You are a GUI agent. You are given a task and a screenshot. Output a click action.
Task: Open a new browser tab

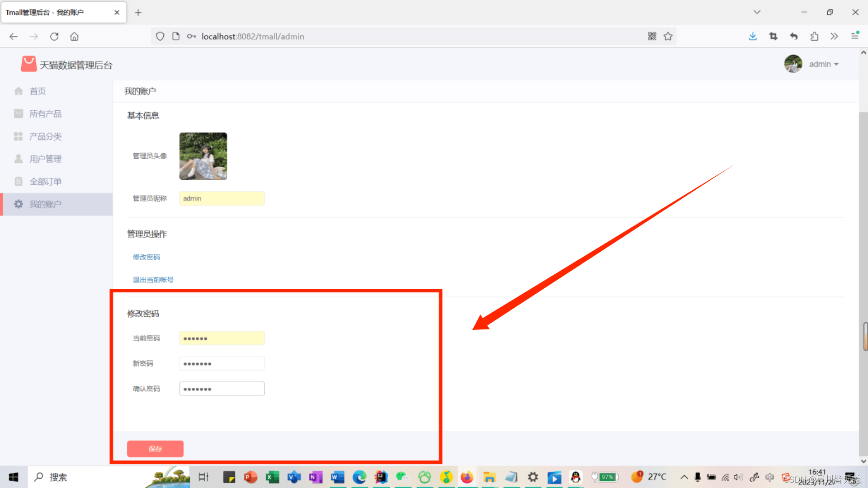pos(138,13)
